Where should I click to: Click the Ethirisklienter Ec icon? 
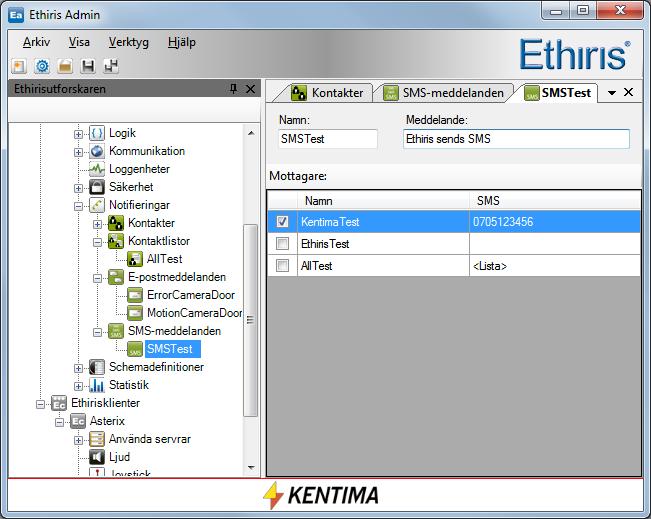(x=59, y=403)
